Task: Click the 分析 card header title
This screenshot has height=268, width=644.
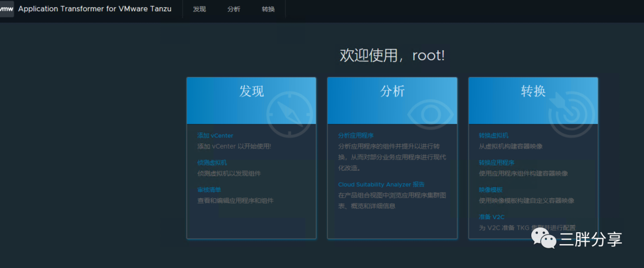Action: 392,91
